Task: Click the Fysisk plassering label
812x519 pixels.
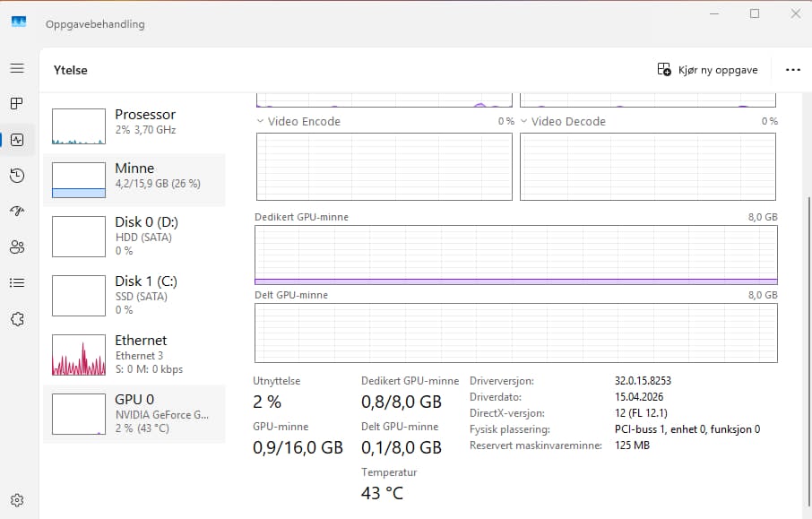Action: click(x=510, y=429)
